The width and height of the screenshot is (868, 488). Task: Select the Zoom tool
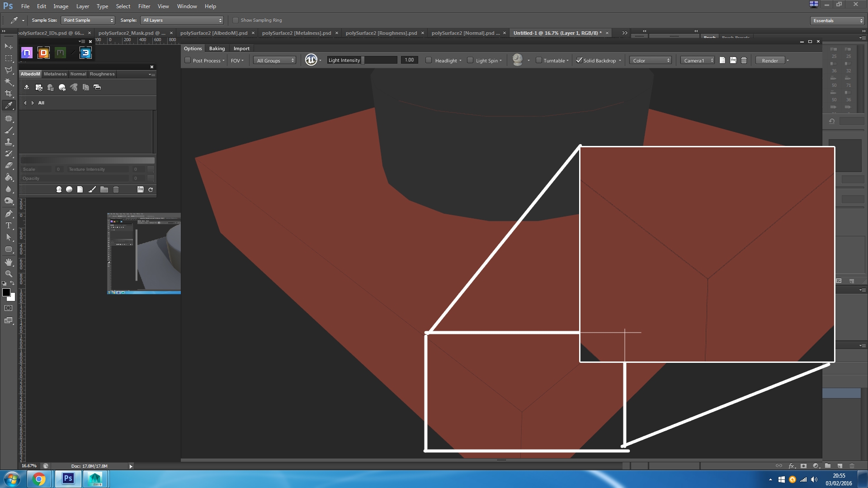pos(9,274)
